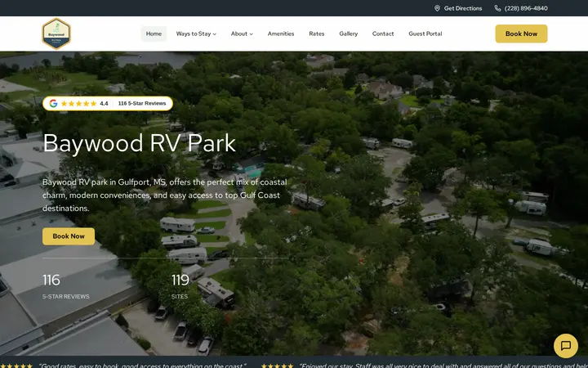Click the 116 5-Star Reviews badge text
Image resolution: width=588 pixels, height=368 pixels.
[142, 104]
